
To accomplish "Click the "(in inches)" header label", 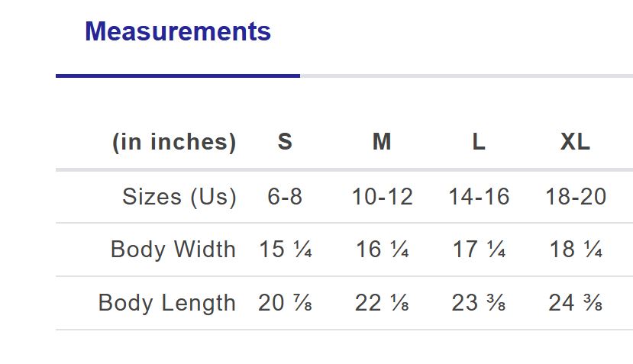I will (x=174, y=142).
